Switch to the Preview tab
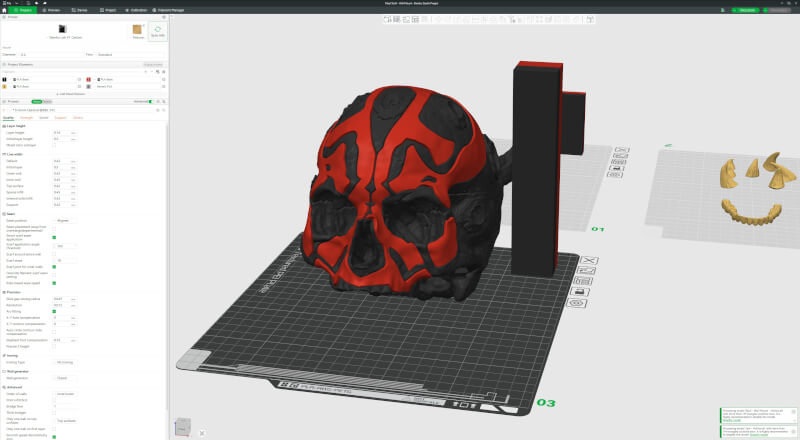Image resolution: width=800 pixels, height=440 pixels. (x=51, y=10)
